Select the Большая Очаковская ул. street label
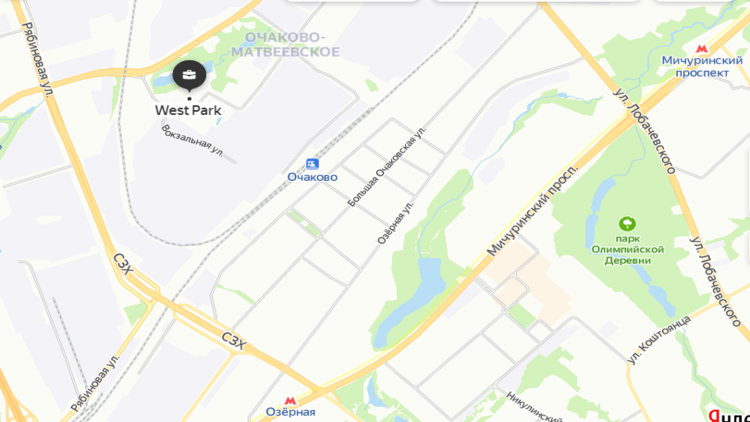 [x=386, y=166]
